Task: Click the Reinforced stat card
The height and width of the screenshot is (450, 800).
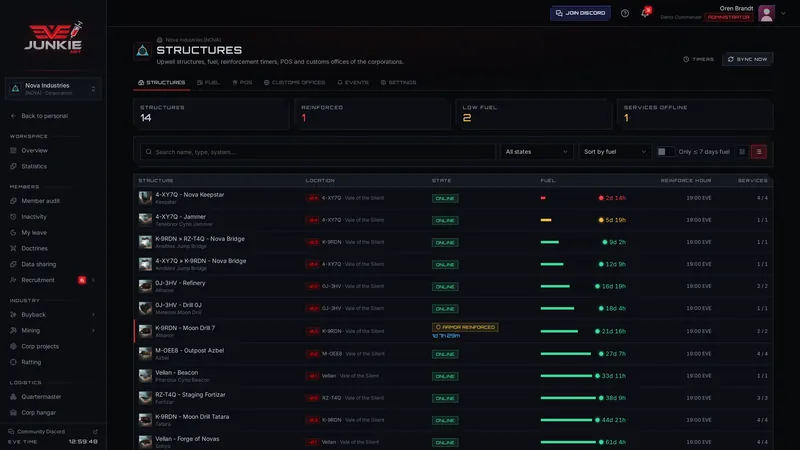Action: pos(372,114)
